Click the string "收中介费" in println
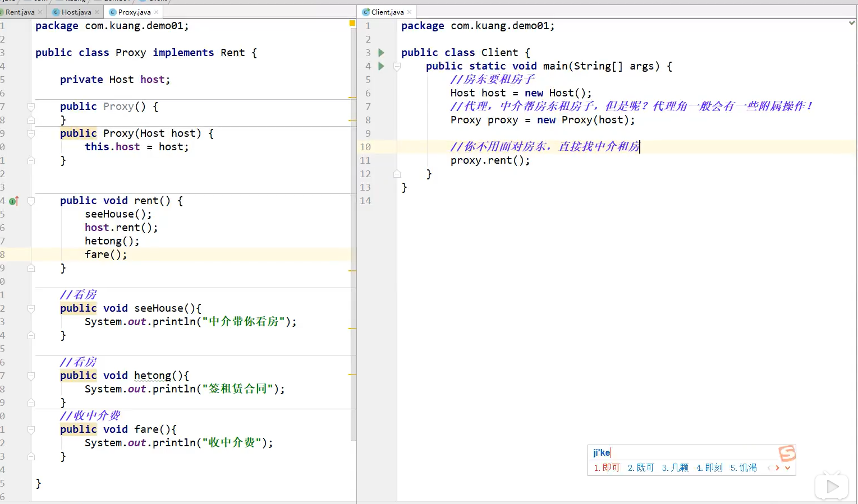 point(231,443)
